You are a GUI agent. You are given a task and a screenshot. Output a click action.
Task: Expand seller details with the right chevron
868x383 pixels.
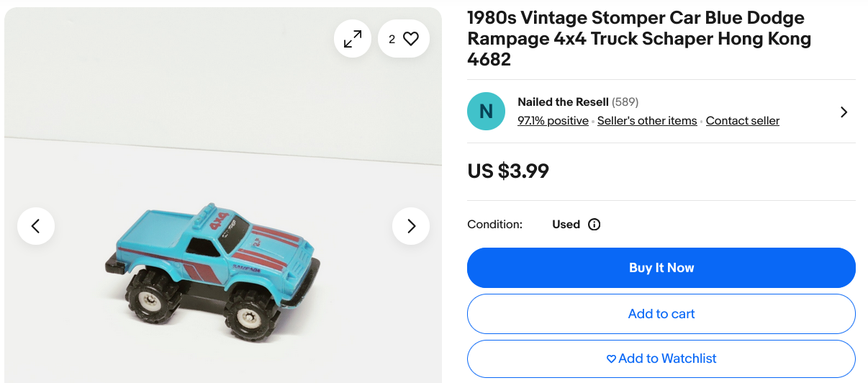[844, 112]
